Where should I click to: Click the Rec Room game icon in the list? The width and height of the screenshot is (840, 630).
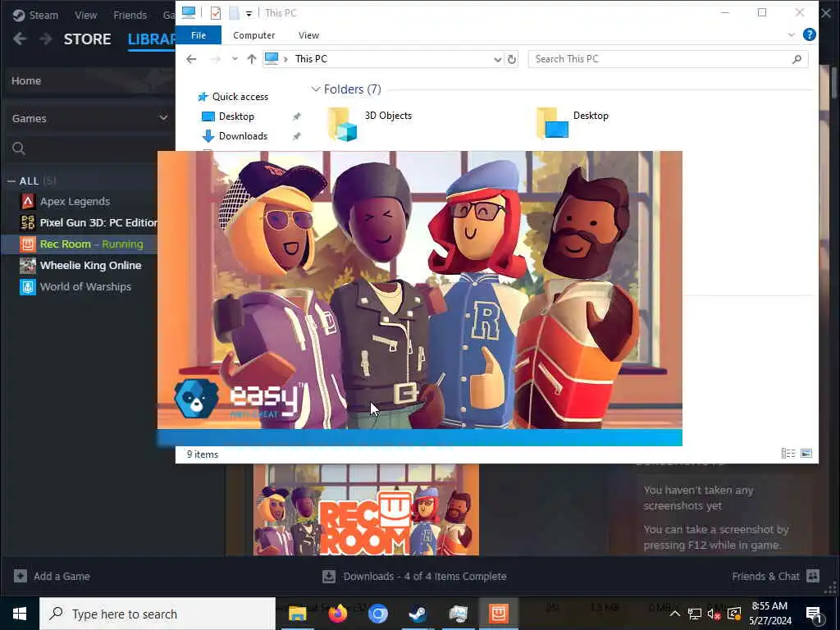point(27,244)
